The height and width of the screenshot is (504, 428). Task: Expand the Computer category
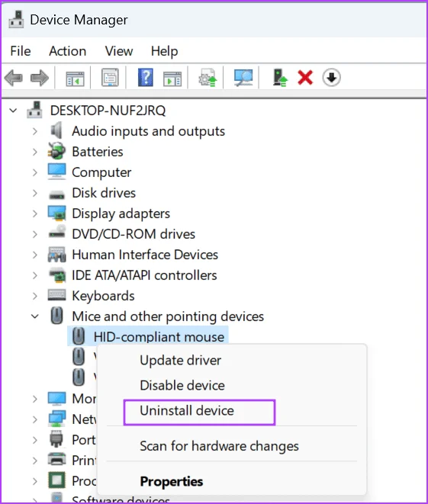click(35, 172)
